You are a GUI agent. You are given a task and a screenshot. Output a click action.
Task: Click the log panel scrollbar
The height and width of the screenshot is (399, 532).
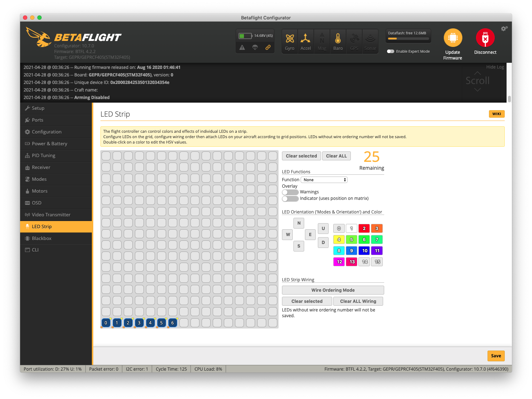tap(509, 99)
